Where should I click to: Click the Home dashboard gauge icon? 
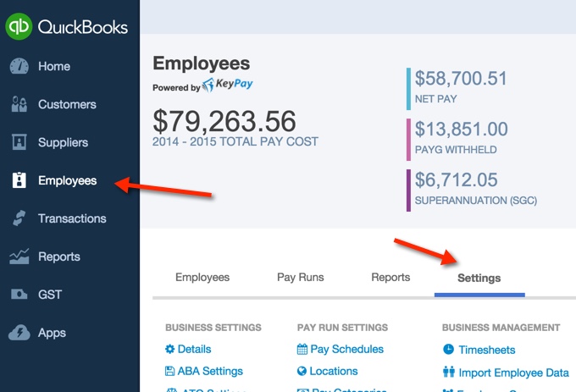click(19, 66)
